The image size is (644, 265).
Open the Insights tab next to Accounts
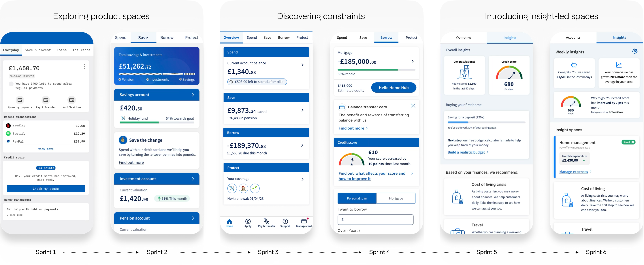619,38
